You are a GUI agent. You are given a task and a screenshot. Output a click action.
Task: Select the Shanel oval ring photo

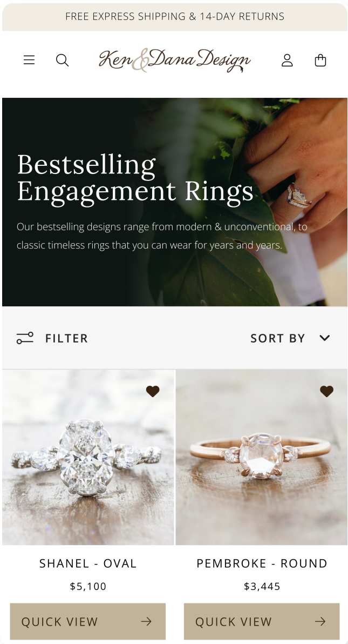click(x=88, y=457)
